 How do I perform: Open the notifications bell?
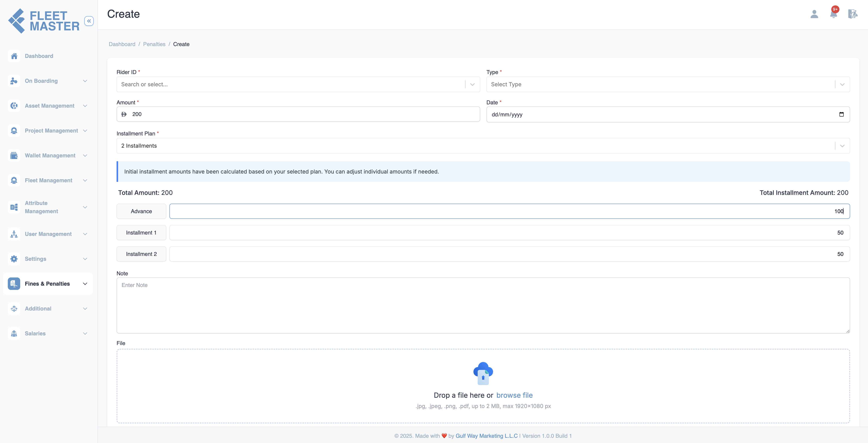(x=834, y=14)
